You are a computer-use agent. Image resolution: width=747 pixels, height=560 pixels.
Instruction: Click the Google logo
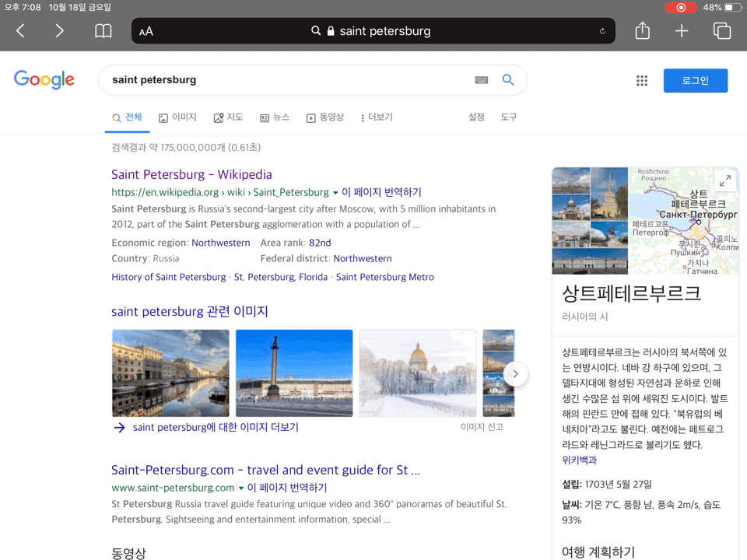(x=44, y=79)
